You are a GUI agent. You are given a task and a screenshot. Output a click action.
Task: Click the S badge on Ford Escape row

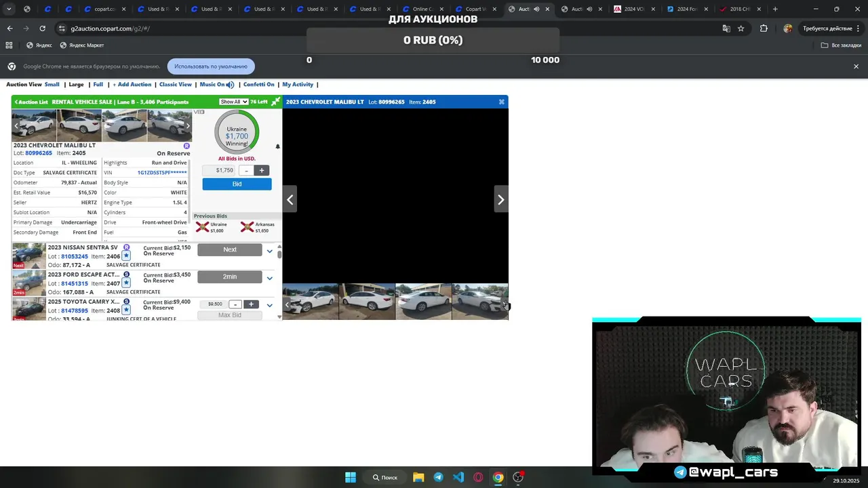pos(126,274)
